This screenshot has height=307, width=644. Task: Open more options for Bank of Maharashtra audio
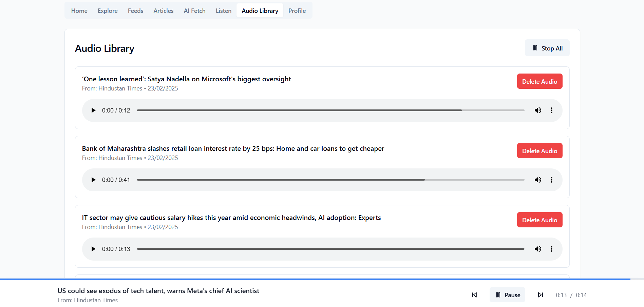click(x=551, y=180)
